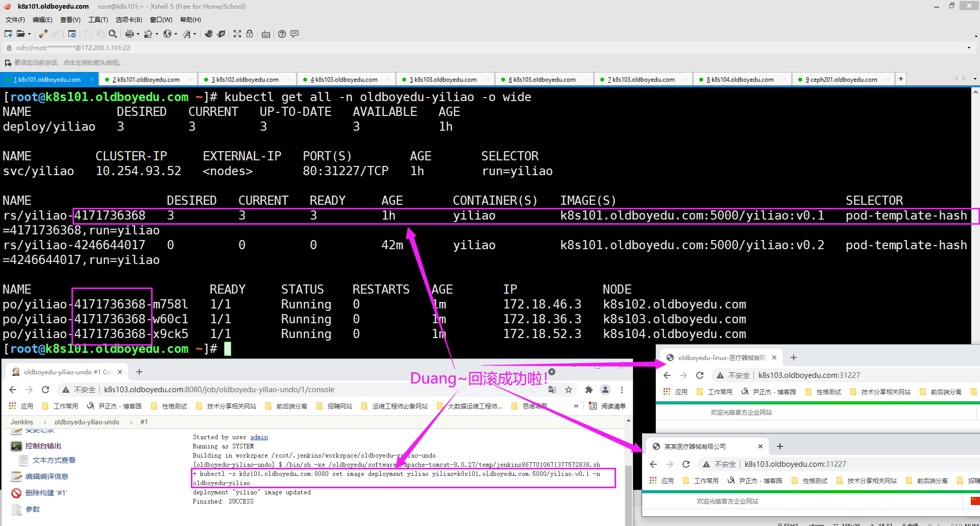Click 删除构建 '#1' in Jenkins sidebar

point(46,493)
